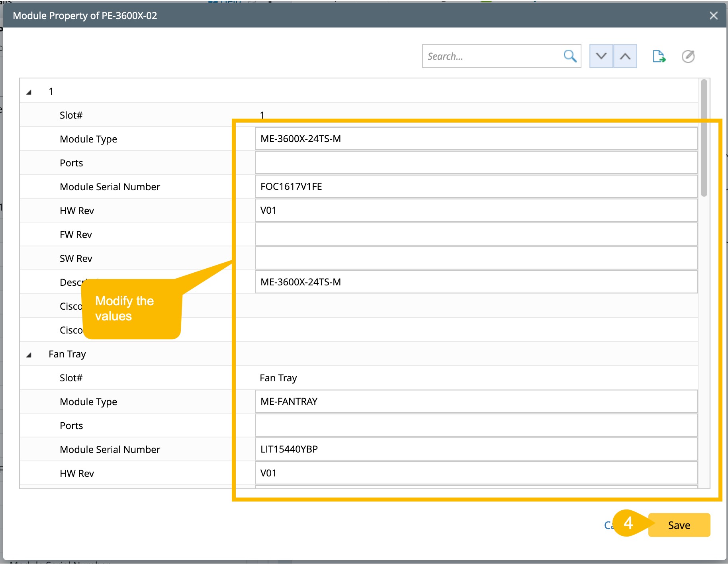Focus the Search text box
Image resolution: width=728 pixels, height=566 pixels.
(492, 56)
